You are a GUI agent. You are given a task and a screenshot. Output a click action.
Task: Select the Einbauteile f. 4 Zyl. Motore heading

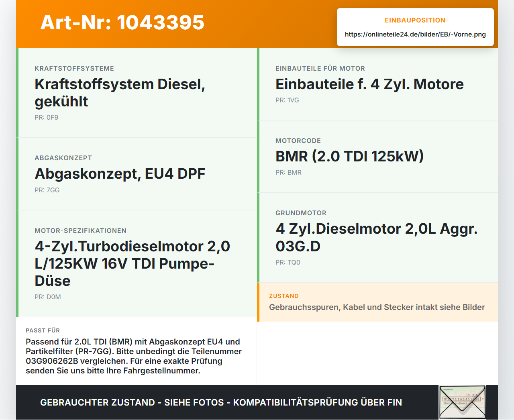click(x=369, y=84)
